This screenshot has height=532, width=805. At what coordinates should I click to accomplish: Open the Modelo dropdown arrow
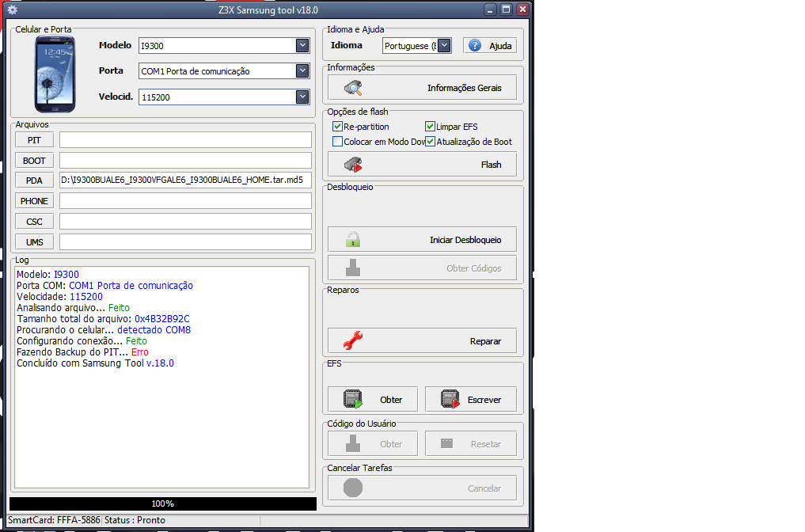click(x=302, y=46)
